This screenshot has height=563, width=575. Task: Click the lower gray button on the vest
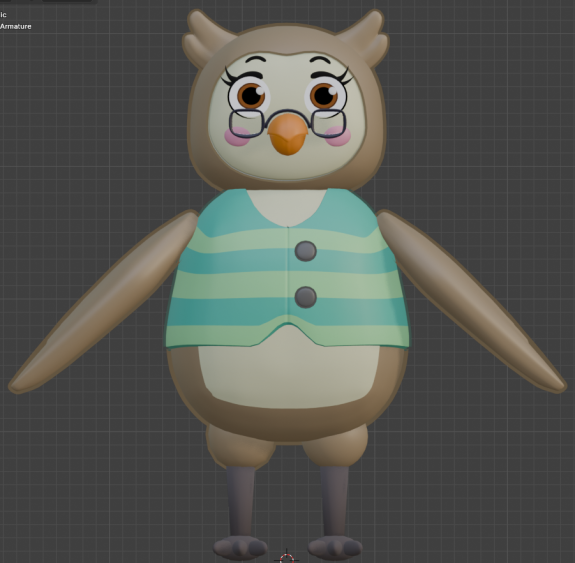pyautogui.click(x=305, y=297)
